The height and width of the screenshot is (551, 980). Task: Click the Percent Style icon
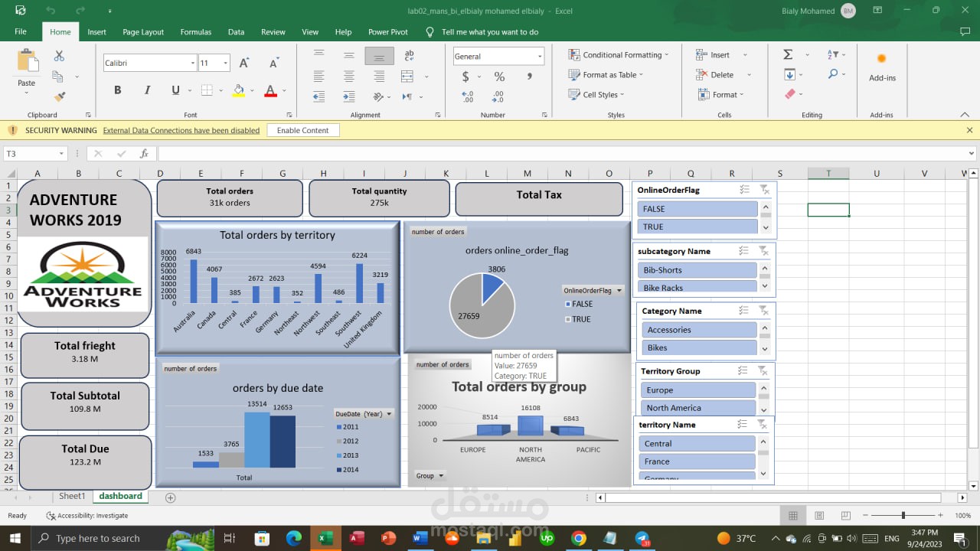pos(499,77)
